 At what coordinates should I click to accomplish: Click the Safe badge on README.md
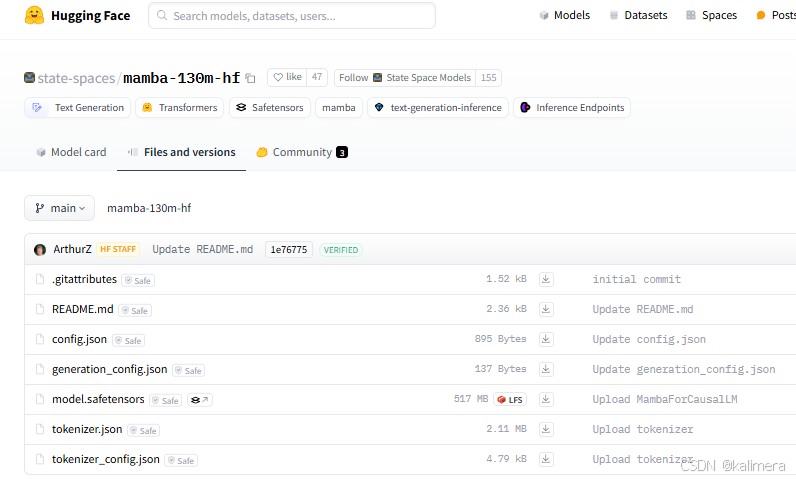click(135, 311)
